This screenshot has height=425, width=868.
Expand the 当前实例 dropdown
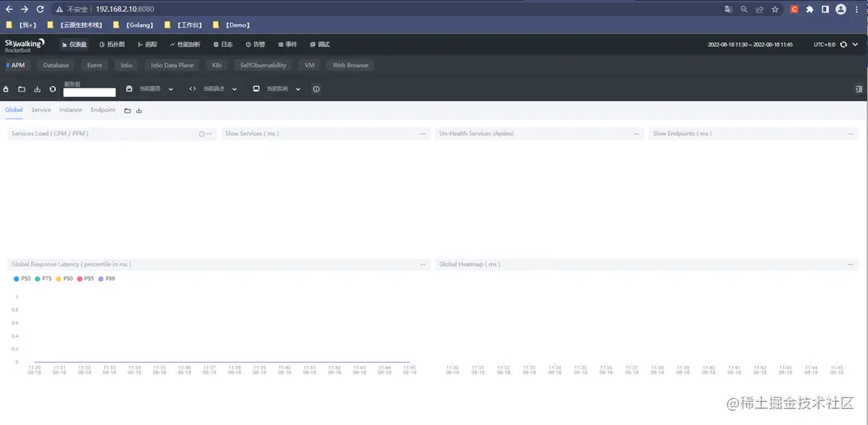[277, 89]
